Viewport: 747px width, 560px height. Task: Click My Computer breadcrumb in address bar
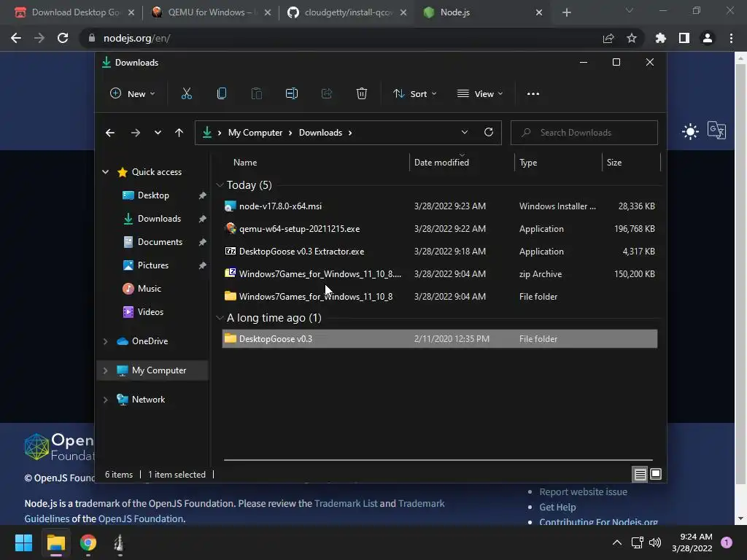click(x=255, y=133)
